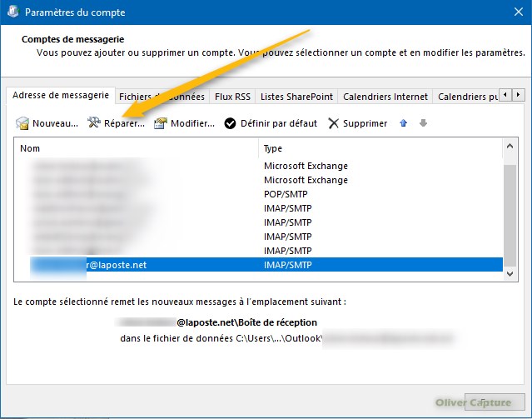Select the second Microsoft Exchange account row
The height and width of the screenshot is (419, 532).
point(259,180)
